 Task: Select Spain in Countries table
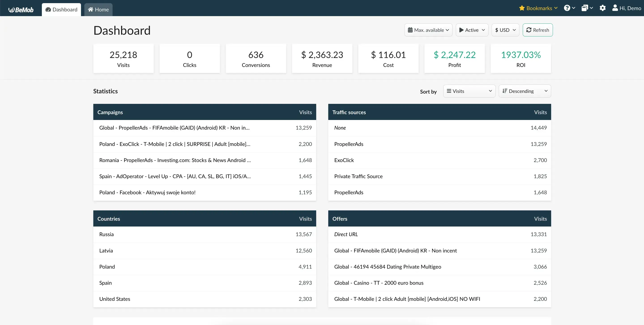[205, 283]
